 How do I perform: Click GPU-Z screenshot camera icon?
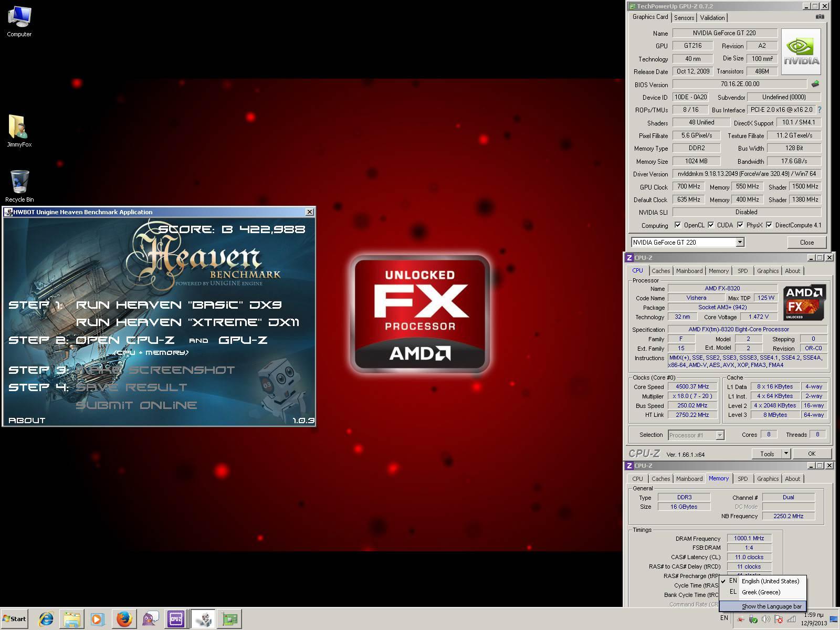tap(820, 17)
